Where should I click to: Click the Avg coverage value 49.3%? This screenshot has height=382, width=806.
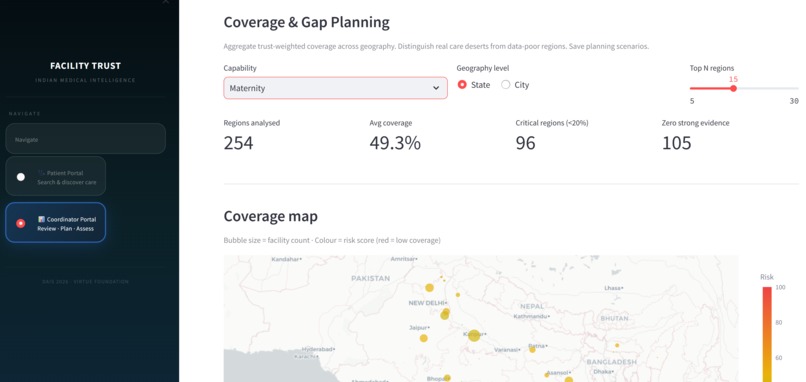pyautogui.click(x=395, y=143)
